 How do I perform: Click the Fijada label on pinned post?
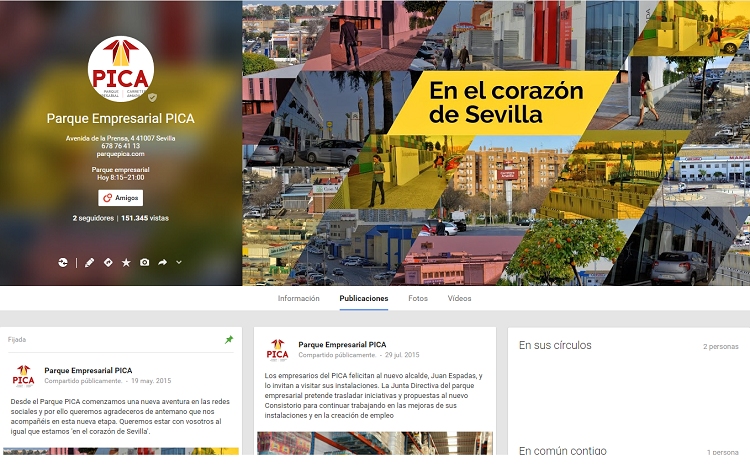click(x=17, y=340)
